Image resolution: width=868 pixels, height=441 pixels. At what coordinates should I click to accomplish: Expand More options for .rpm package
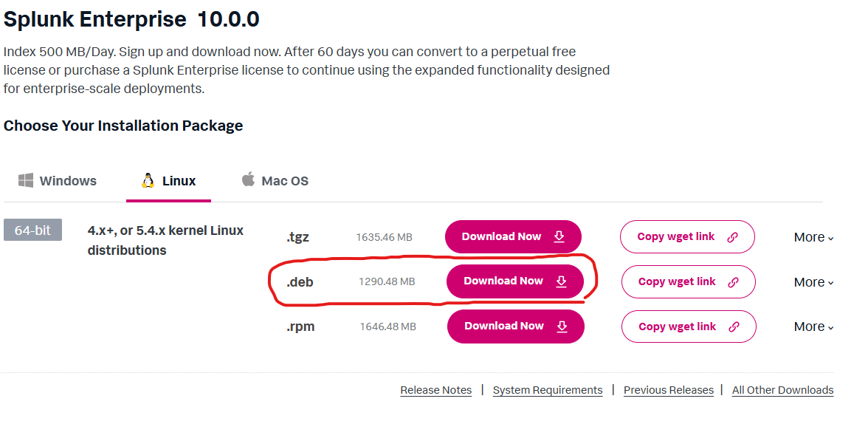pyautogui.click(x=813, y=327)
